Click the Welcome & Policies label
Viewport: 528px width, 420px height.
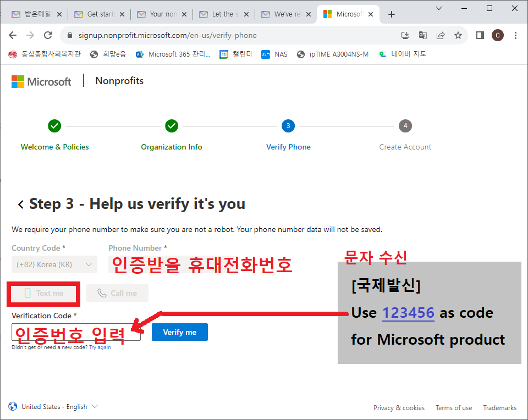[x=54, y=147]
